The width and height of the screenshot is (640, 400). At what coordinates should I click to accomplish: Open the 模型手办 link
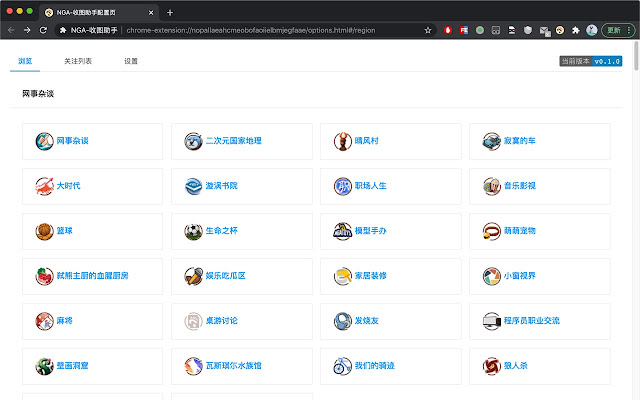point(370,231)
